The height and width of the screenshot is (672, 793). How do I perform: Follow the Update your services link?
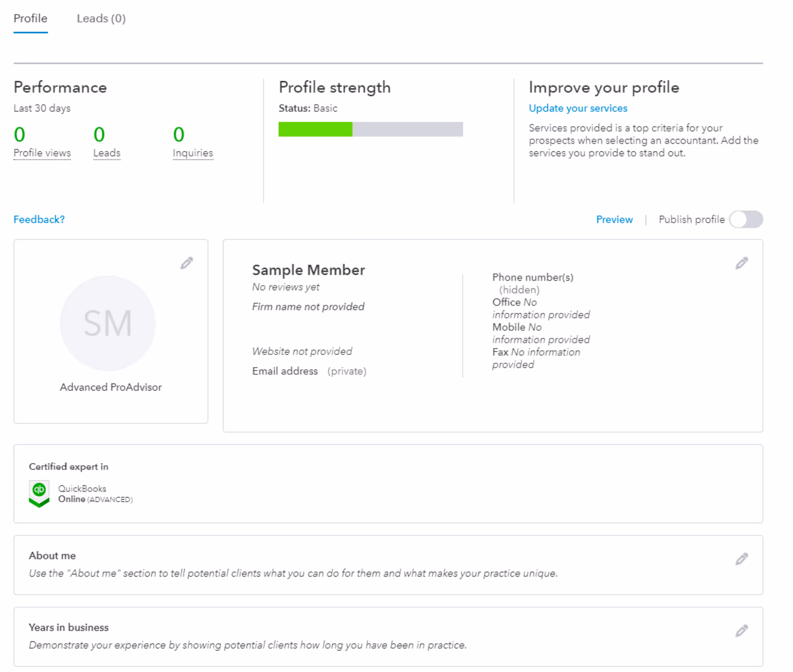tap(578, 108)
